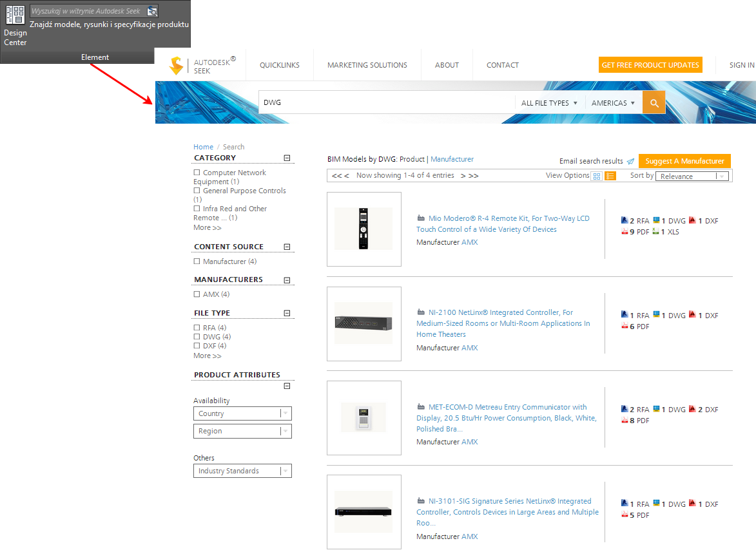756x550 pixels.
Task: Click RFA file icon for NI-3101-SIG
Action: pos(625,503)
